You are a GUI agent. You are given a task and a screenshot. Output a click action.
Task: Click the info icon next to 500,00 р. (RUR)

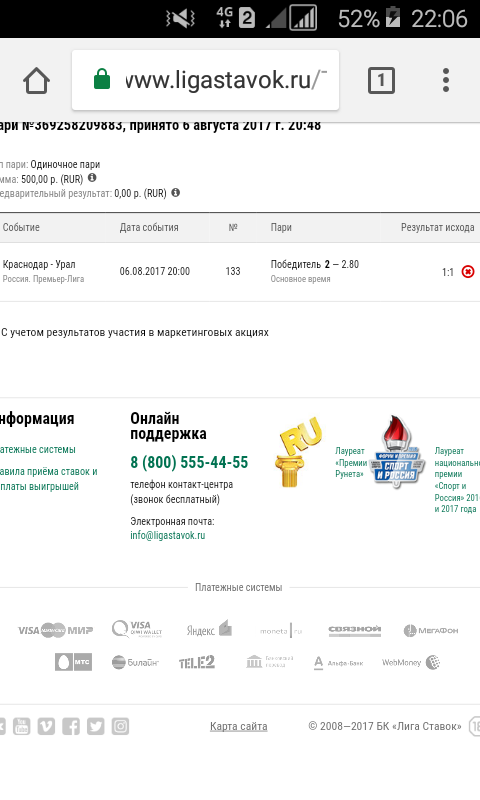pyautogui.click(x=92, y=178)
